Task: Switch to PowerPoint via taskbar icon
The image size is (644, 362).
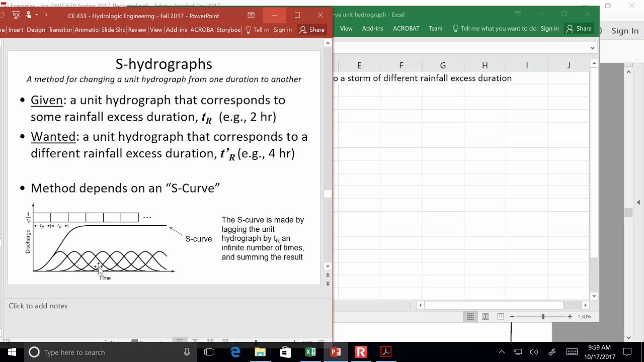Action: point(336,352)
